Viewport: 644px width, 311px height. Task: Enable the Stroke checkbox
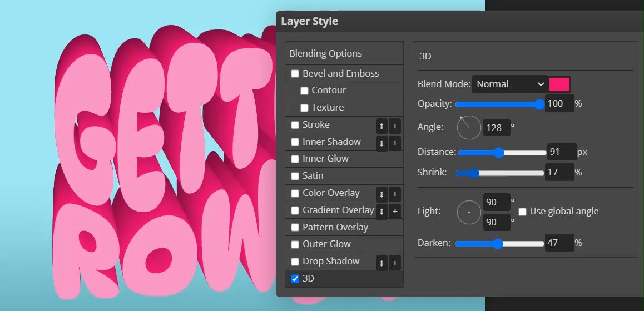click(x=295, y=125)
